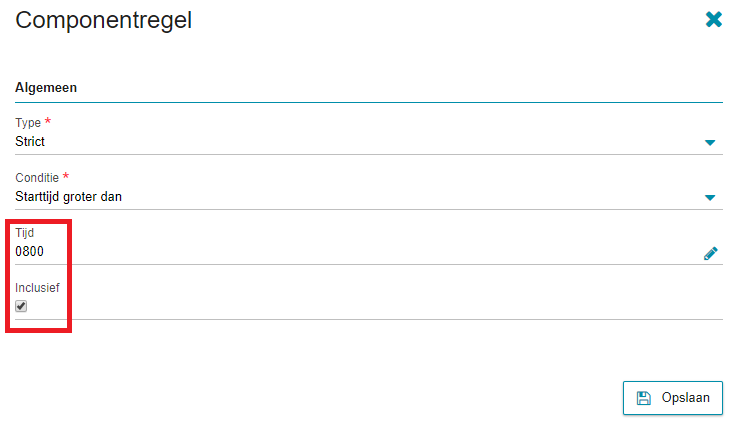Screen dimensions: 738x426
Task: Click the red asterisk beside Conditie
Action: coord(66,176)
